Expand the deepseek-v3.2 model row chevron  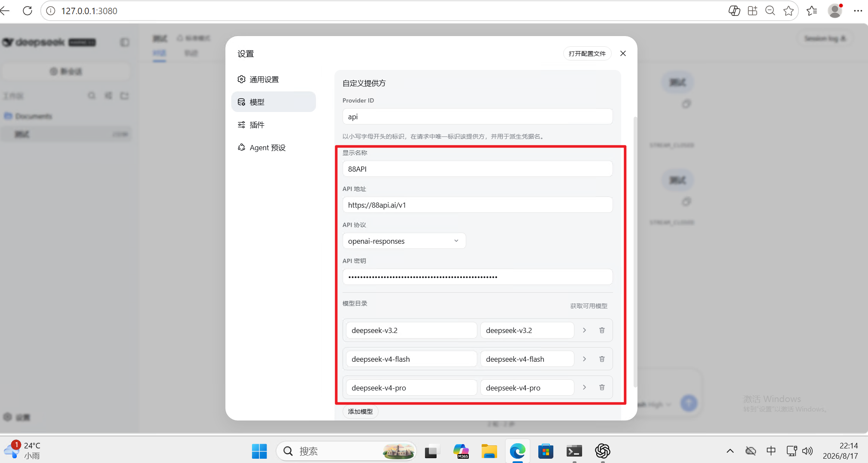point(584,330)
